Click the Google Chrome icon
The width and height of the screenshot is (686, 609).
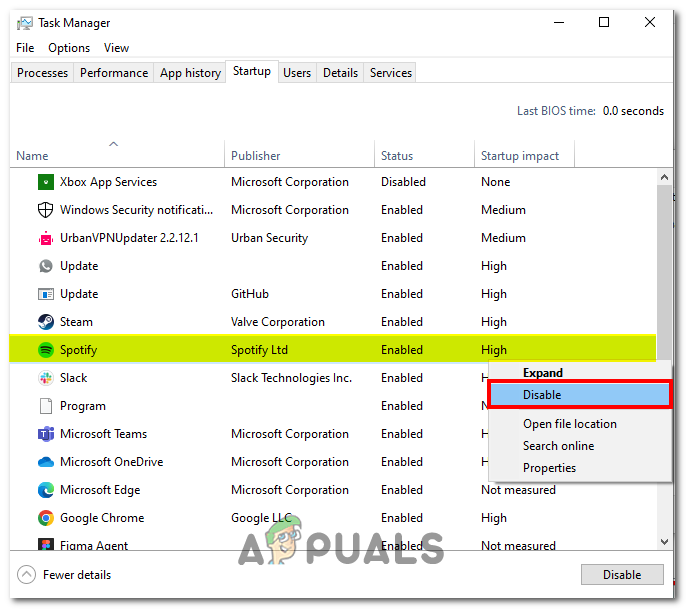[45, 518]
